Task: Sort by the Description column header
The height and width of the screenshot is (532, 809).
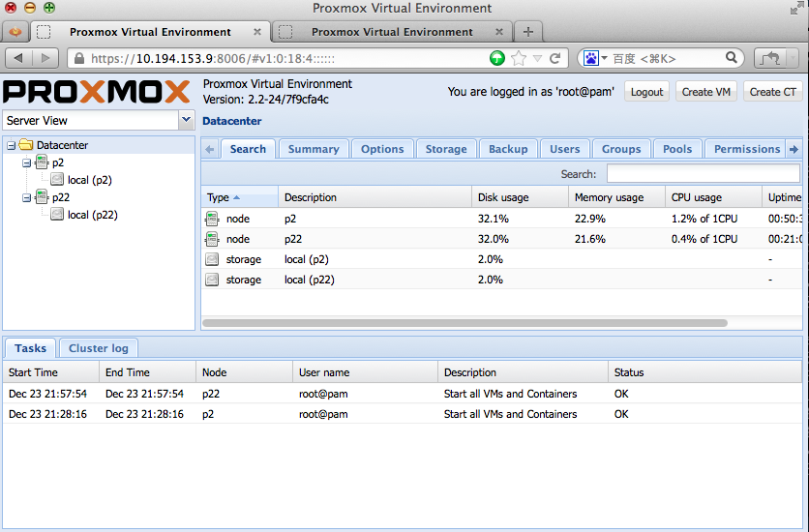Action: (x=375, y=197)
